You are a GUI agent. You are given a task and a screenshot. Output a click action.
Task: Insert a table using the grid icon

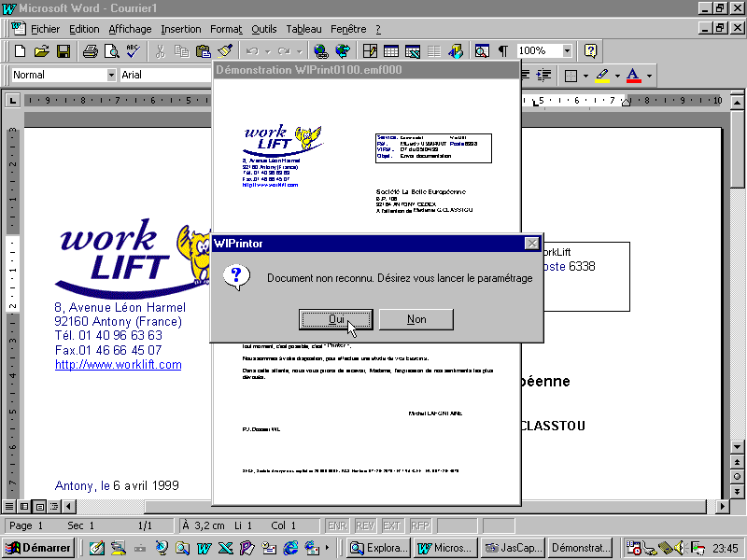point(391,50)
